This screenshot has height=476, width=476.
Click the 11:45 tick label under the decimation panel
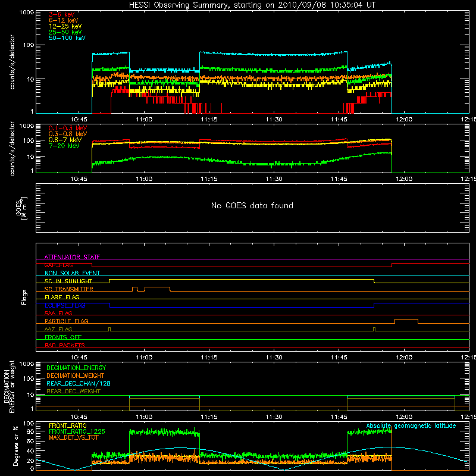point(339,417)
